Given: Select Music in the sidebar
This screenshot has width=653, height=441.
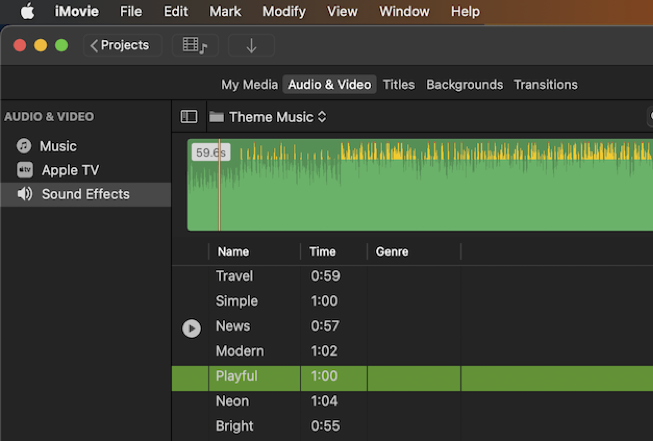Looking at the screenshot, I should point(58,146).
